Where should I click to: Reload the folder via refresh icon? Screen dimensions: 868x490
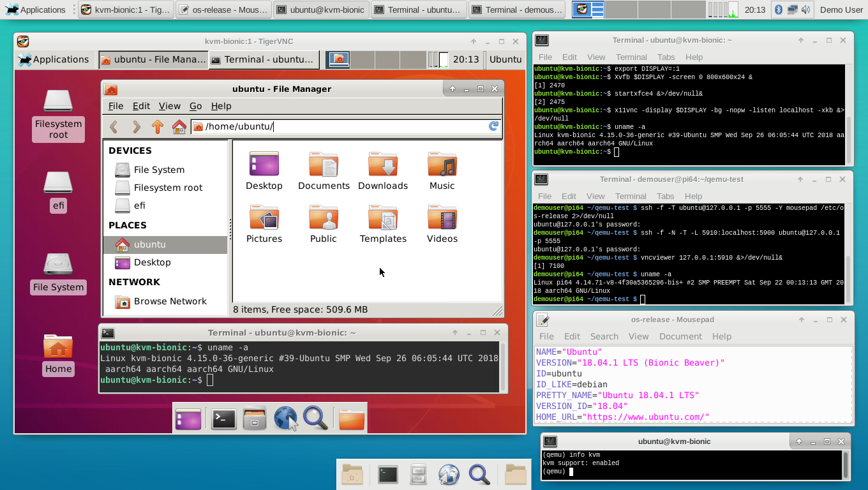coord(493,126)
